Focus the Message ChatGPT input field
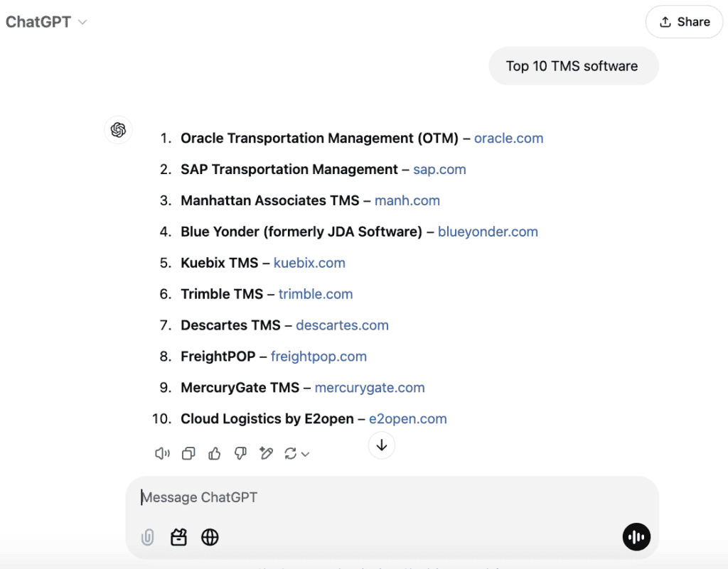728x569 pixels. coord(392,497)
